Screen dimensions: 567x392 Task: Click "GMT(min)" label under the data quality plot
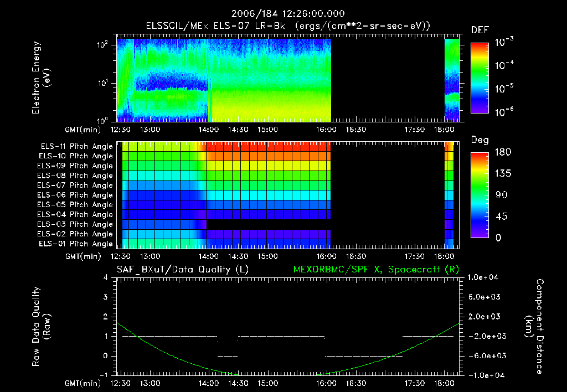click(x=83, y=383)
